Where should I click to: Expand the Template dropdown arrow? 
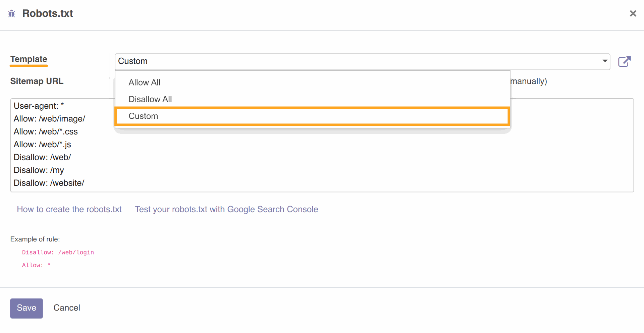[605, 61]
